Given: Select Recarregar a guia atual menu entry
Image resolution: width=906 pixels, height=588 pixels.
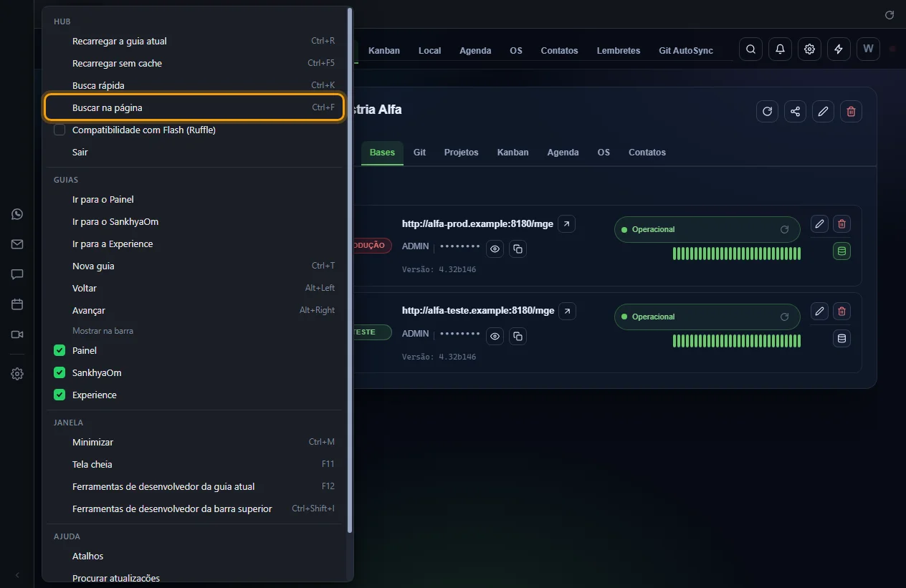Looking at the screenshot, I should [x=194, y=41].
